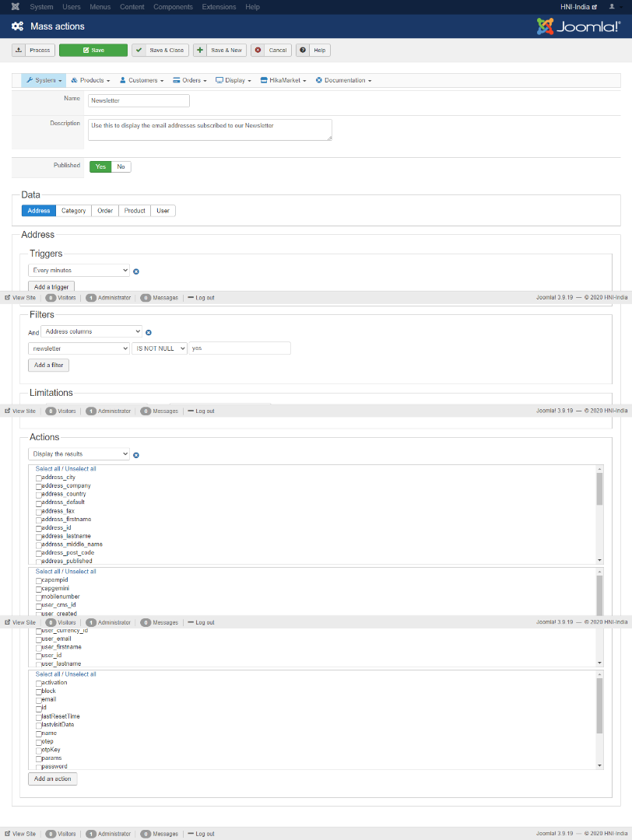632x840 pixels.
Task: Switch to the Category data tab
Action: tap(73, 211)
